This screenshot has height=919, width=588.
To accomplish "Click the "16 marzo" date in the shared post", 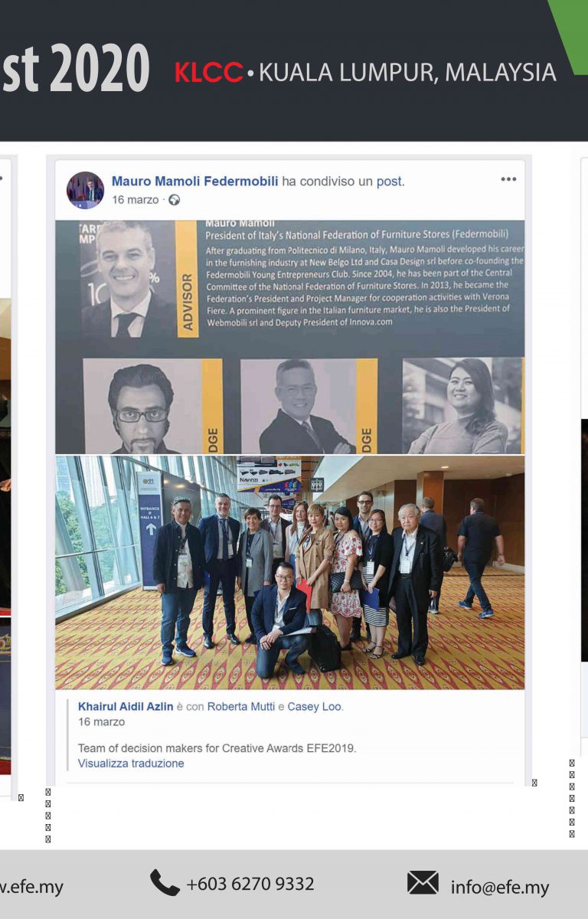I will click(101, 722).
